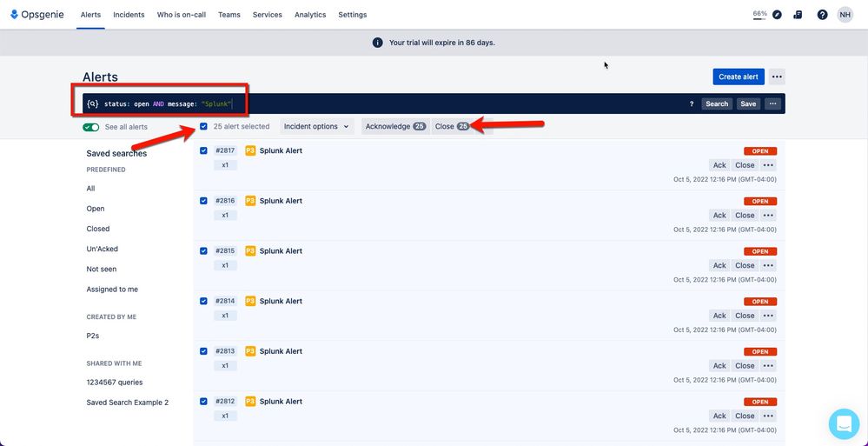Click the 66% progress indicator in header
Screen dimensions: 868x446
(759, 15)
